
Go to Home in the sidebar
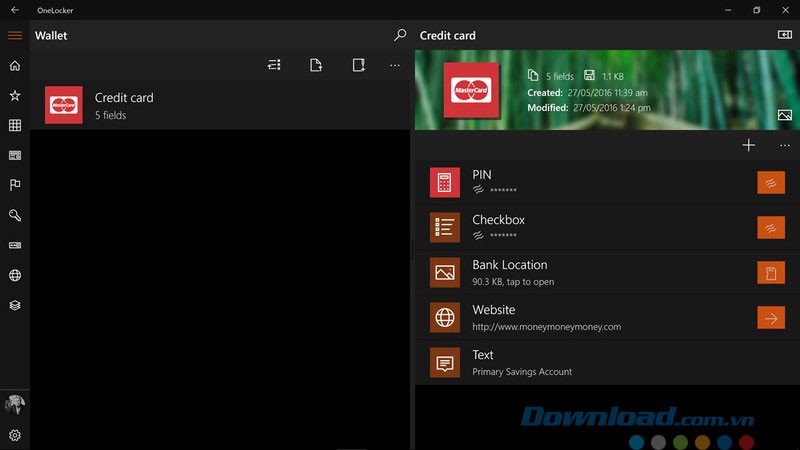coord(14,66)
